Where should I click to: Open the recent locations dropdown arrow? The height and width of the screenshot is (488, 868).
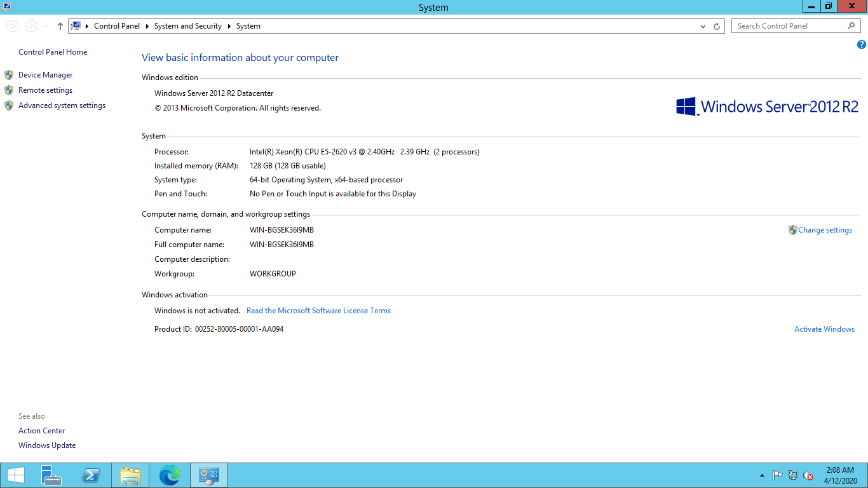click(x=46, y=26)
